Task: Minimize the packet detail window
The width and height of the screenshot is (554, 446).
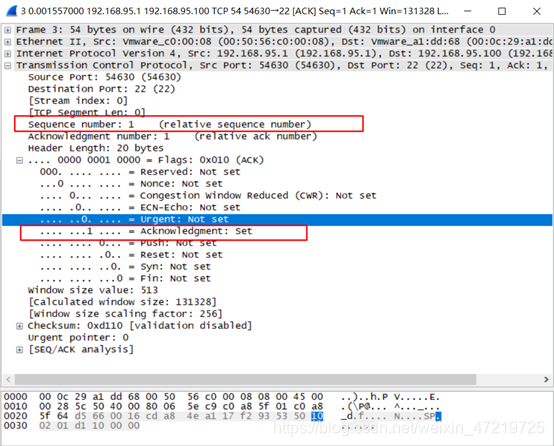Action: tap(467, 11)
